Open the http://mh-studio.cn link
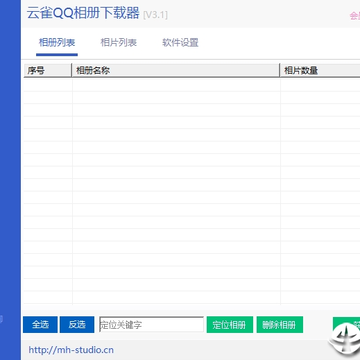 coord(71,350)
